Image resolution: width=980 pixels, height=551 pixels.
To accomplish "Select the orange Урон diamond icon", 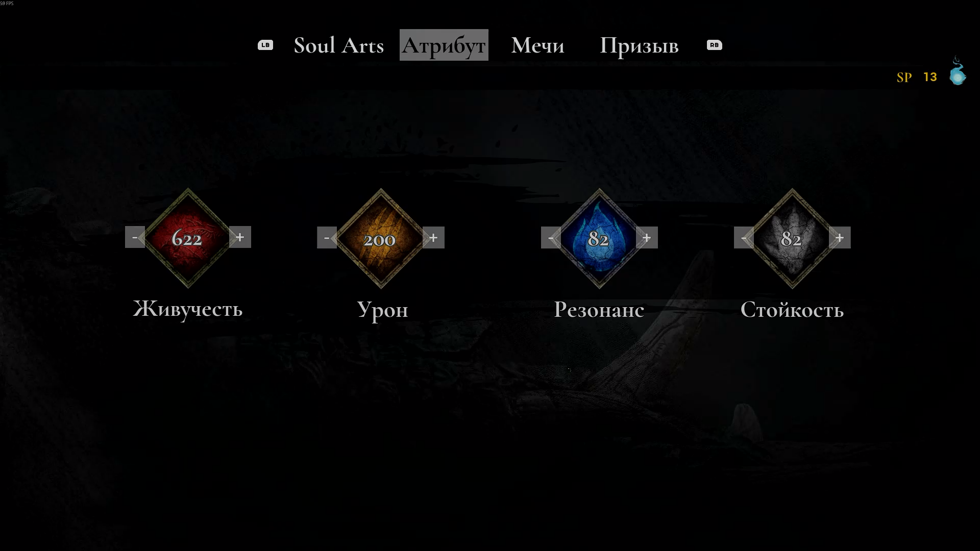I will click(380, 238).
